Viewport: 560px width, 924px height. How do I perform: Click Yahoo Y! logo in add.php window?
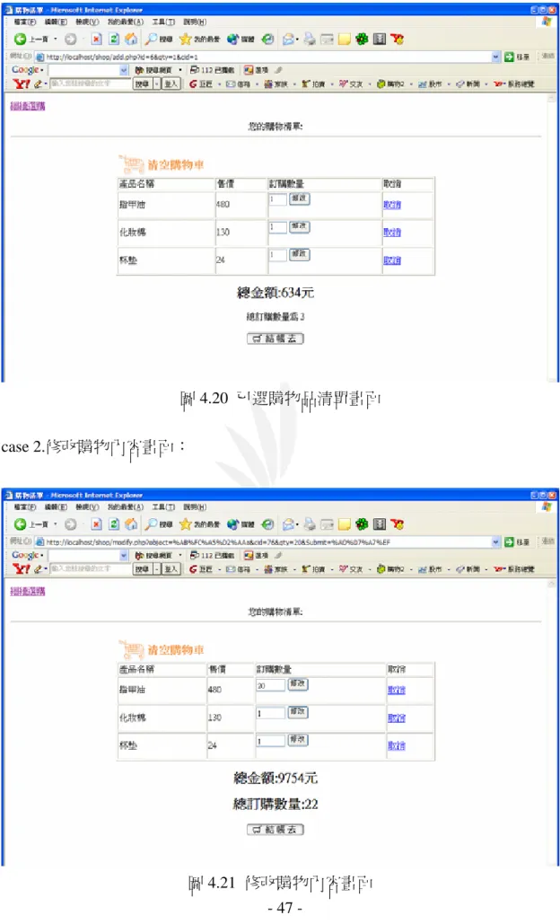tap(22, 84)
